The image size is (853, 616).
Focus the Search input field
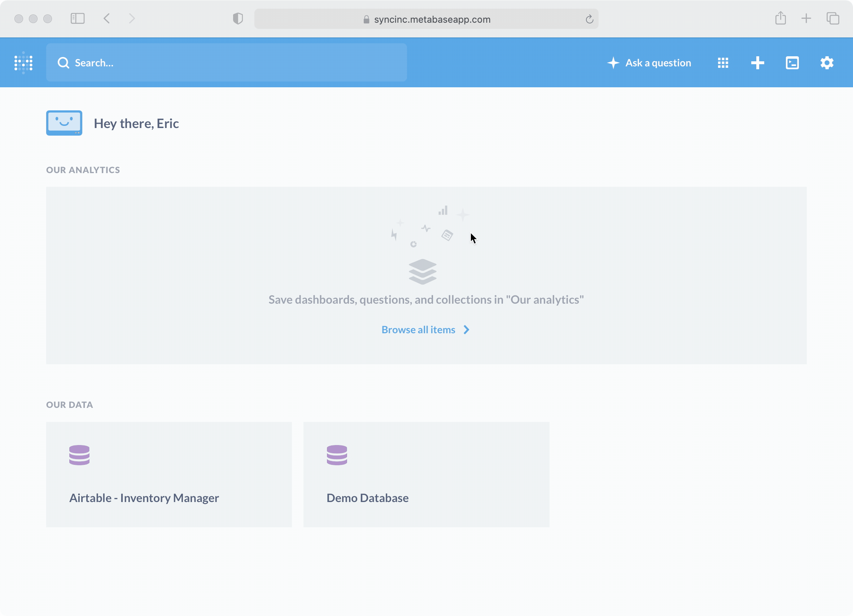tap(226, 62)
